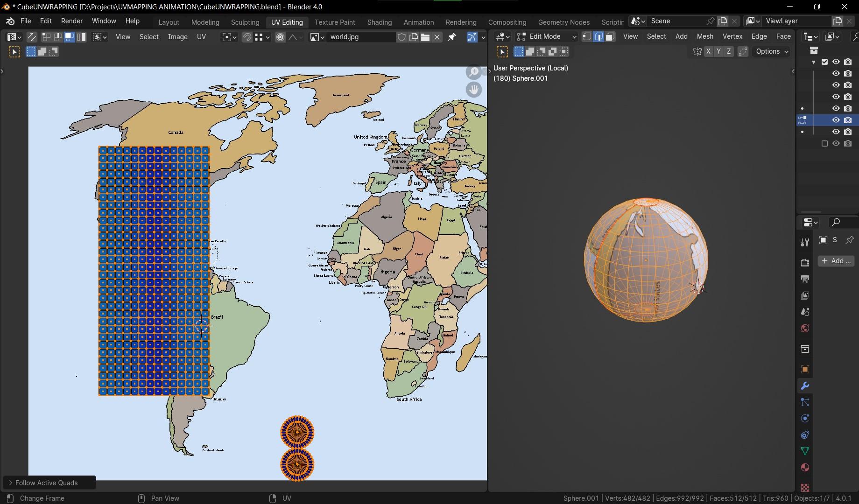Enable face select mode in 3D viewport
This screenshot has height=504, width=859.
click(x=610, y=36)
